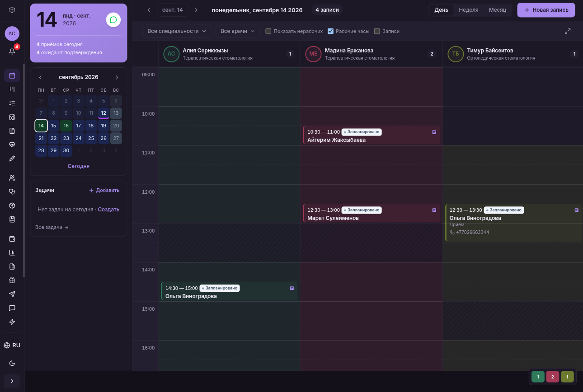This screenshot has height=392, width=583.
Task: Go to the previous day in header
Action: [149, 10]
